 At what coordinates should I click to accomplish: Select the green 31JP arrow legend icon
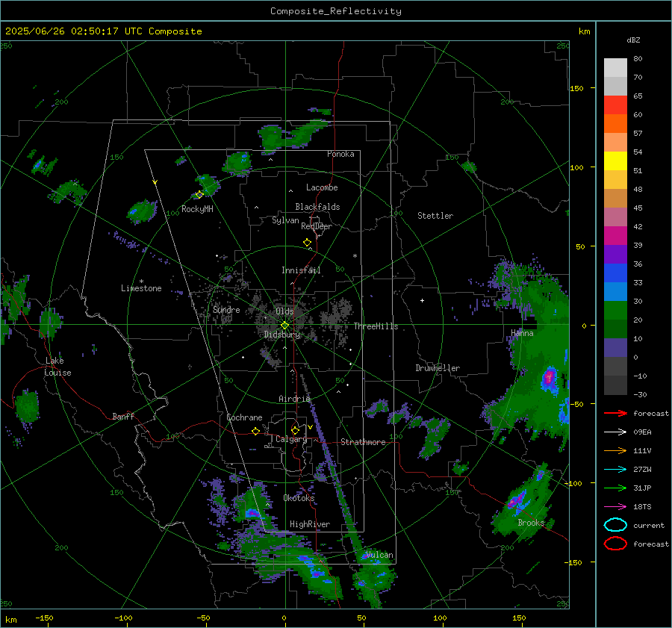click(x=615, y=488)
